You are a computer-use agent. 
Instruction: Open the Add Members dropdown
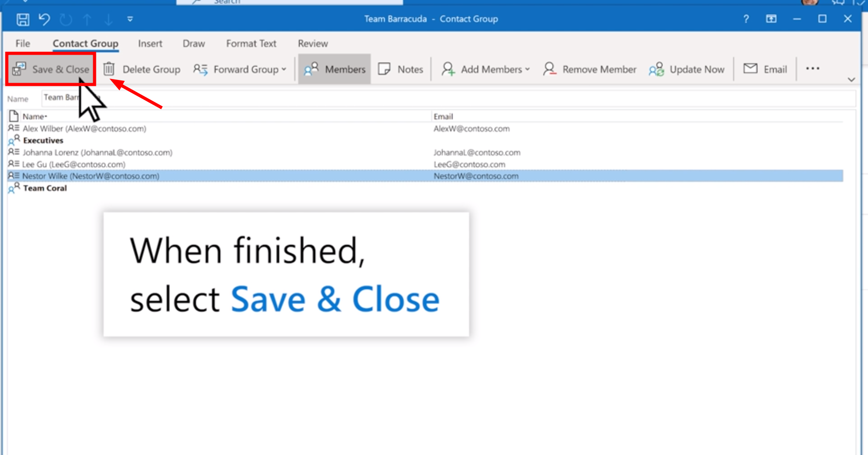485,69
